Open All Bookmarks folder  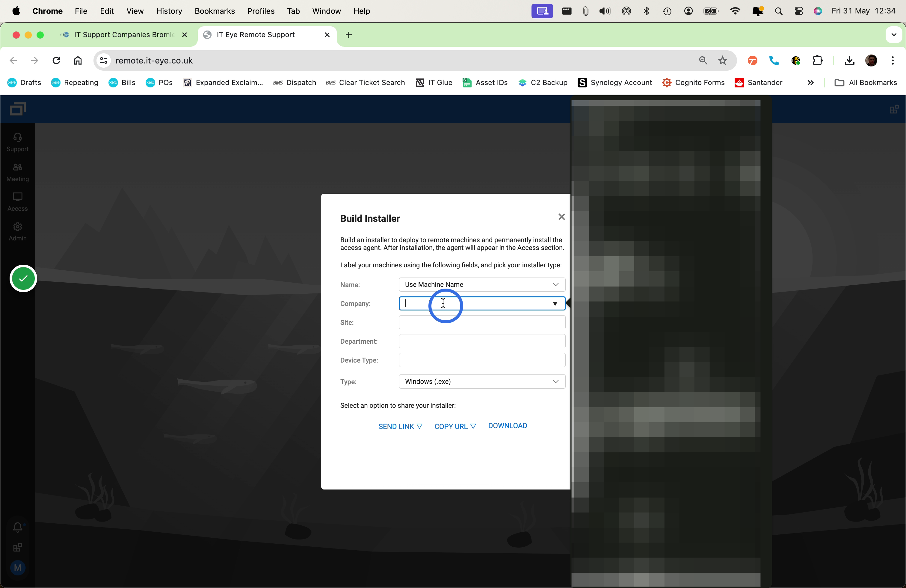(x=865, y=83)
